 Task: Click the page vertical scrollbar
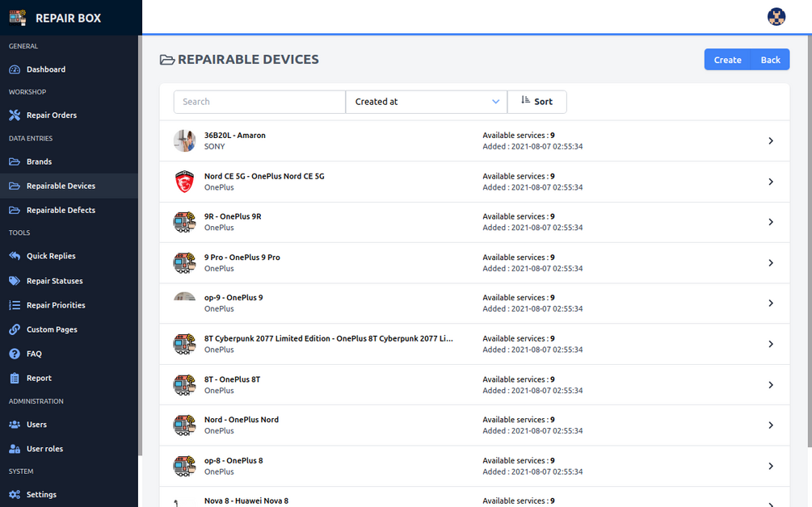click(x=810, y=241)
